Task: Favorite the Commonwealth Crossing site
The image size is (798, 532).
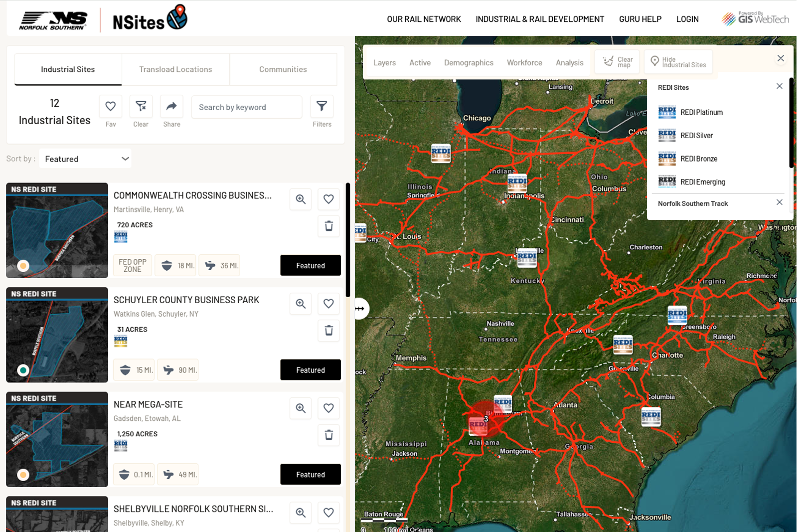Action: coord(328,199)
